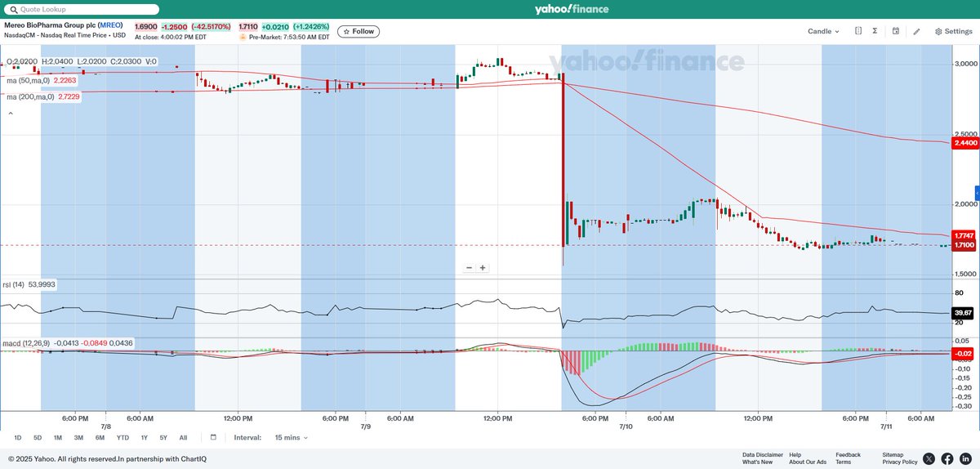Screen dimensions: 980x469
Task: Activate the pencil drawing tool
Action: (x=916, y=31)
